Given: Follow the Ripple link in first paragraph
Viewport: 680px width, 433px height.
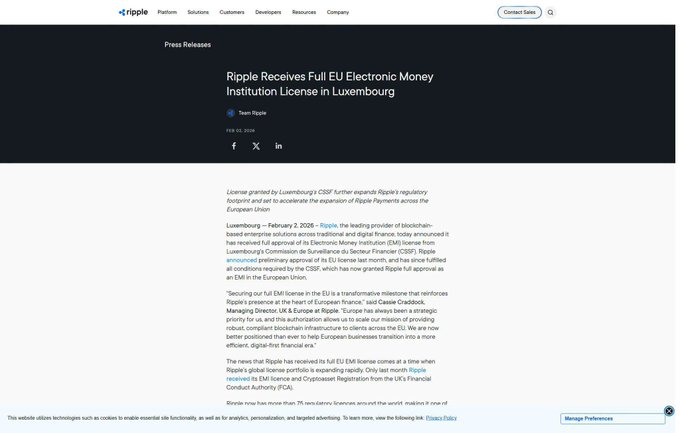Looking at the screenshot, I should (x=328, y=226).
